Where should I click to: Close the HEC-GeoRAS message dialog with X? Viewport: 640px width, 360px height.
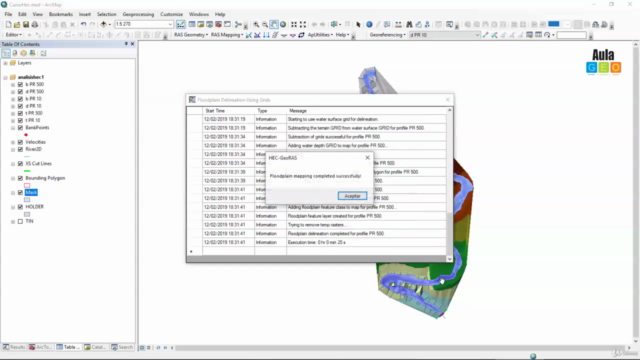coord(367,158)
